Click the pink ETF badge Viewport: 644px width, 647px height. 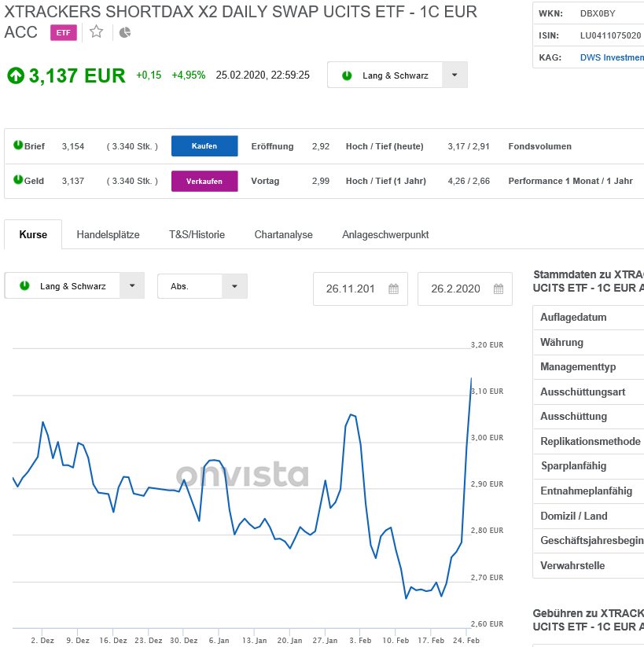pyautogui.click(x=64, y=32)
